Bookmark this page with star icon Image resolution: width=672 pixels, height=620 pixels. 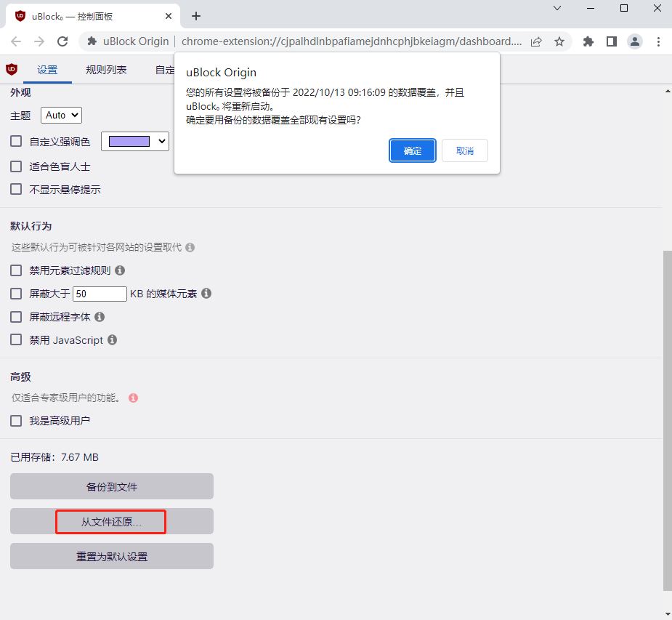pyautogui.click(x=559, y=41)
